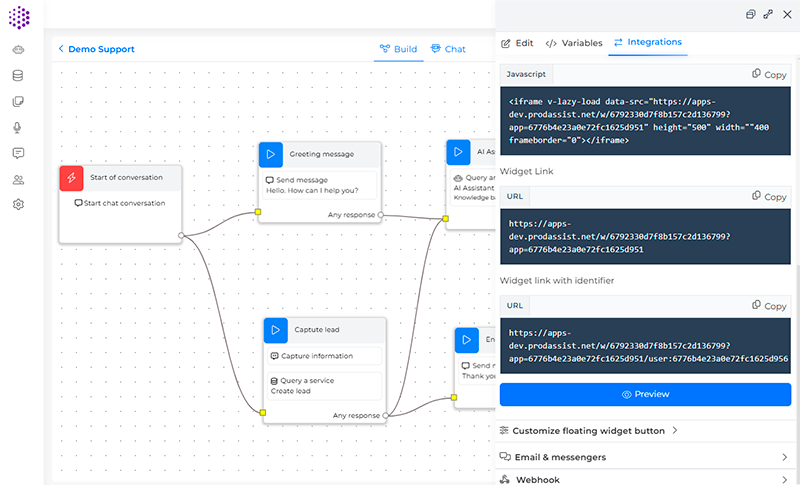
Task: Expand the Webhook section
Action: [647, 479]
